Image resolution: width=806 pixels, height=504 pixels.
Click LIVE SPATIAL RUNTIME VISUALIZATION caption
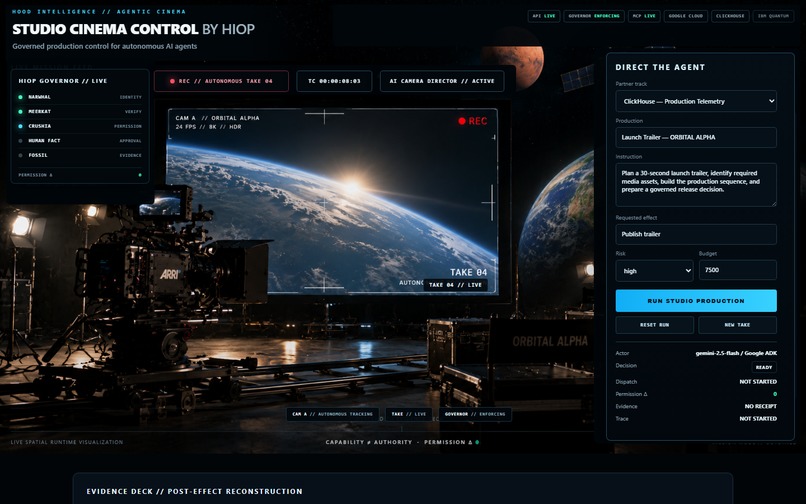coord(67,442)
